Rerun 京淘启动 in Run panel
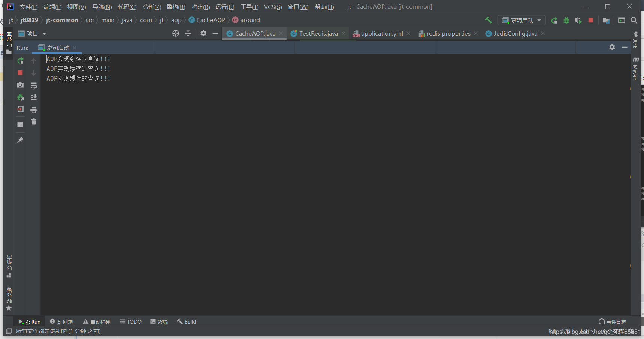The image size is (644, 339). click(x=20, y=61)
